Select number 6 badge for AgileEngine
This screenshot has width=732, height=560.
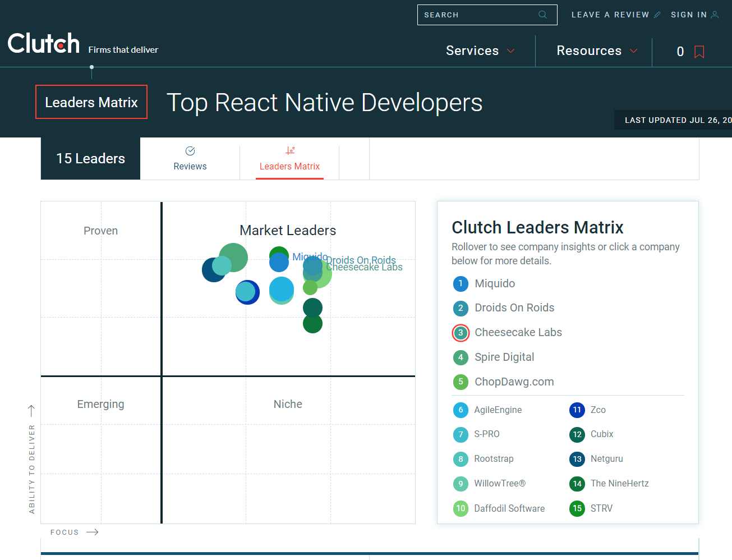point(461,410)
